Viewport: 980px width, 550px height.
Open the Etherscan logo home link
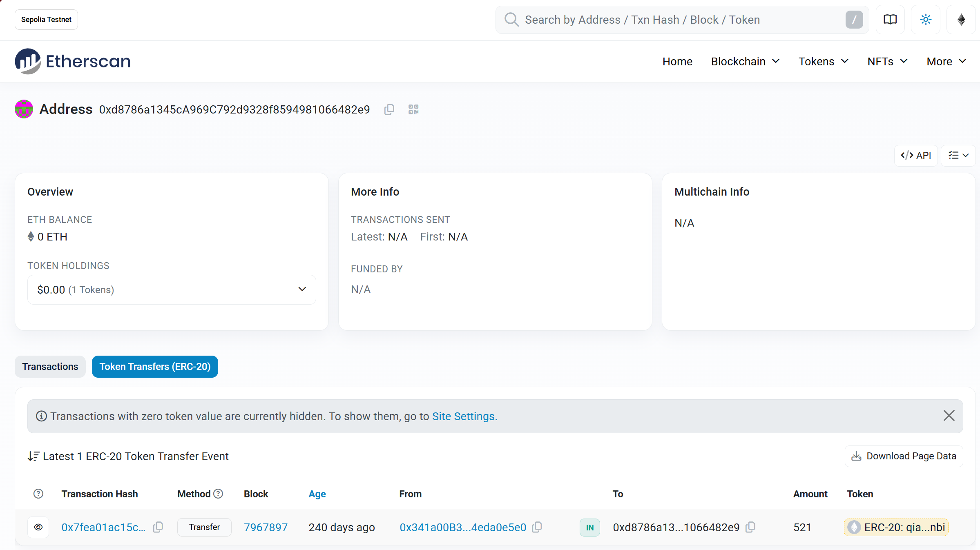tap(73, 61)
